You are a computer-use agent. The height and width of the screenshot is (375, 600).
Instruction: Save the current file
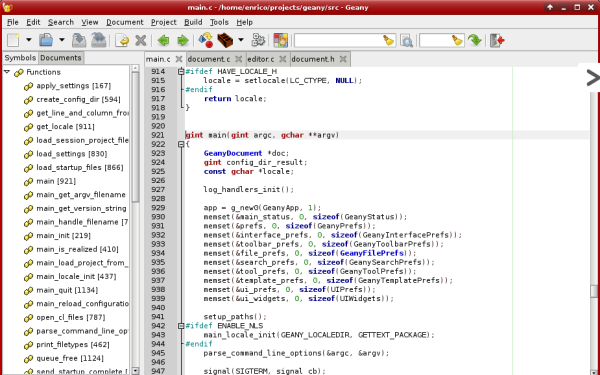point(79,40)
